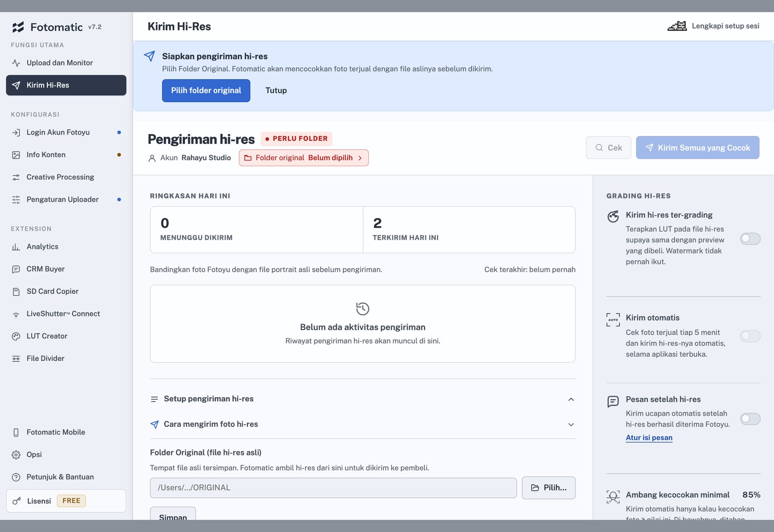Click the Fotomatic Mobile phone icon
Screen dimensions: 774x532
tap(16, 432)
